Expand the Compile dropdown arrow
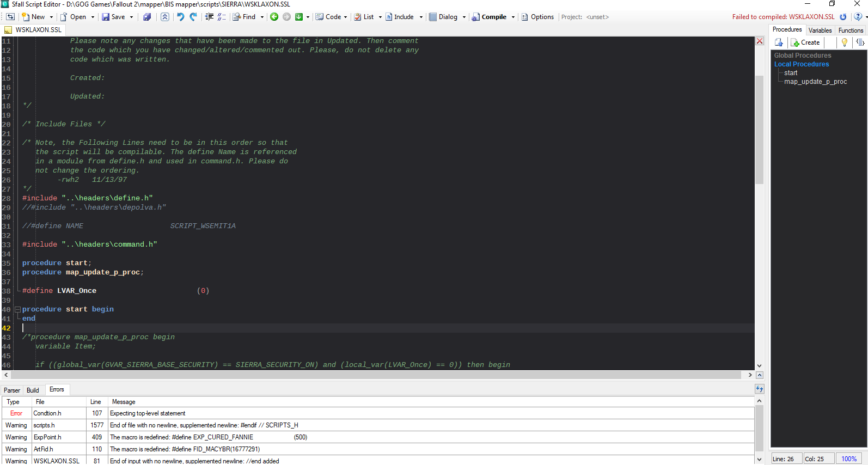Screen dimensions: 868x465 513,17
